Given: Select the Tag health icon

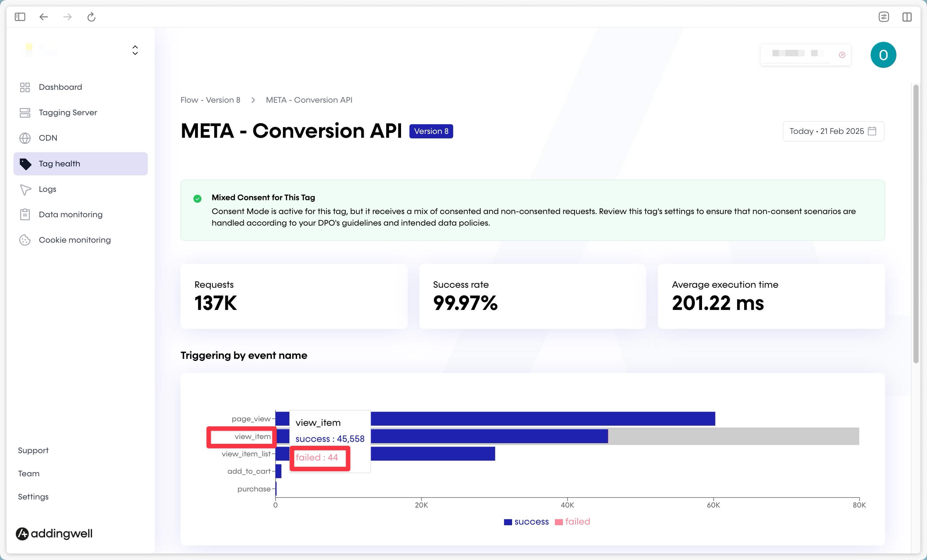Looking at the screenshot, I should [24, 163].
